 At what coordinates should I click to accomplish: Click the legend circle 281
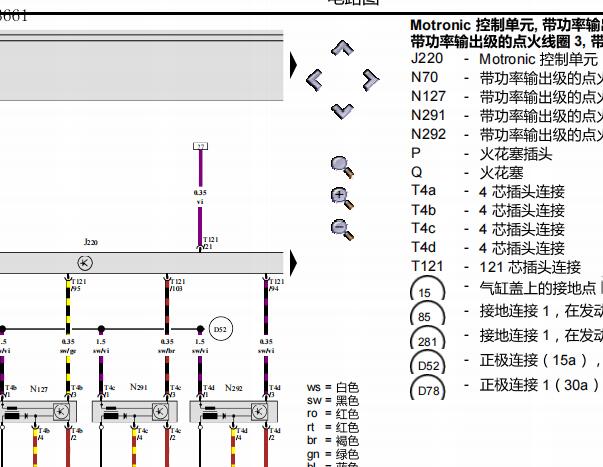pyautogui.click(x=428, y=339)
